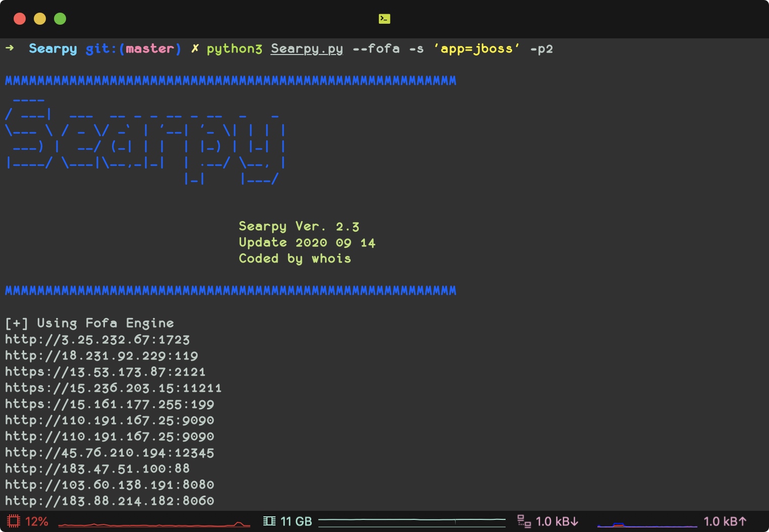The width and height of the screenshot is (769, 532).
Task: Click the 12% CPU value
Action: coord(37,521)
